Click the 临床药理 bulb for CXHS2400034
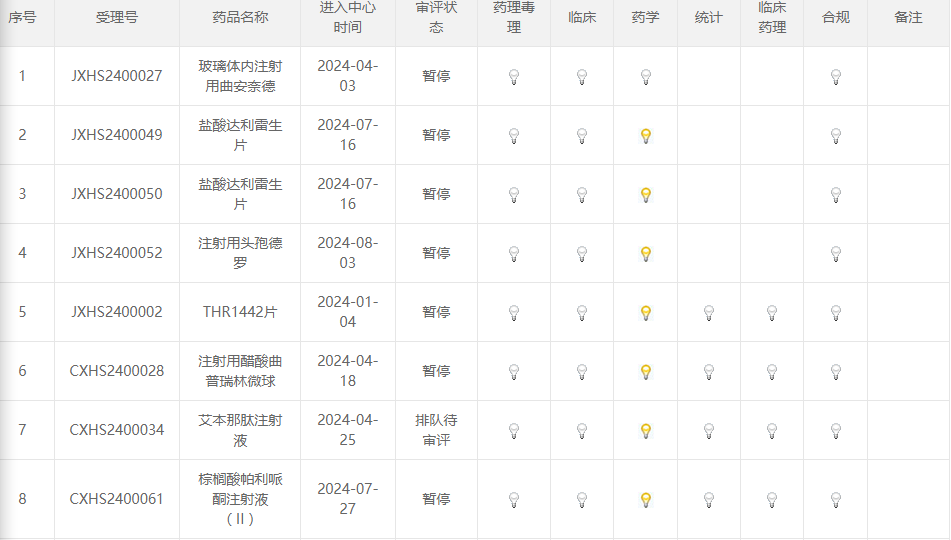 click(772, 430)
